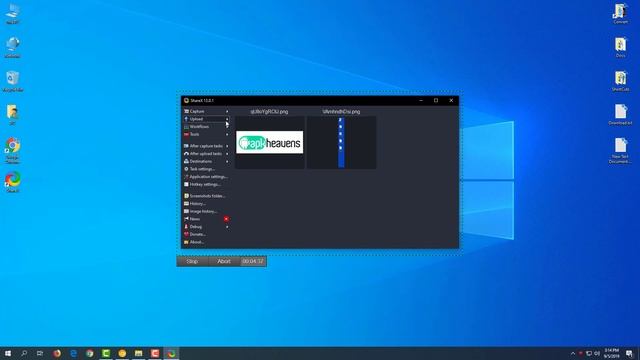
Task: Switch to red C app on taskbar
Action: click(x=155, y=353)
